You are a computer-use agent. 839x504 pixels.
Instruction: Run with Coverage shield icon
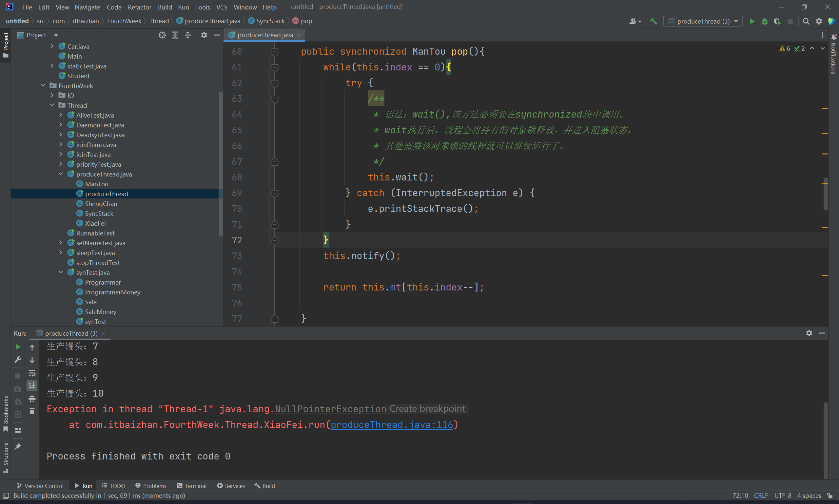pos(777,21)
